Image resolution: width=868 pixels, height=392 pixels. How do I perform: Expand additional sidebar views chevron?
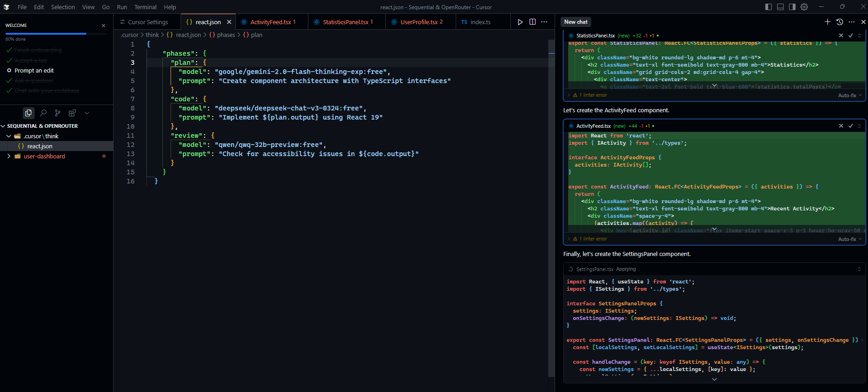(x=87, y=113)
